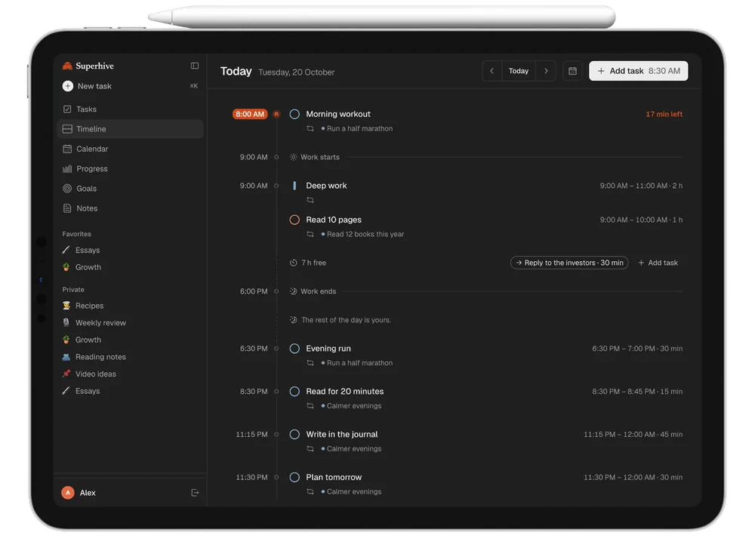Click the 11:15 PM timeline marker
This screenshot has height=560, width=755.
click(x=276, y=434)
